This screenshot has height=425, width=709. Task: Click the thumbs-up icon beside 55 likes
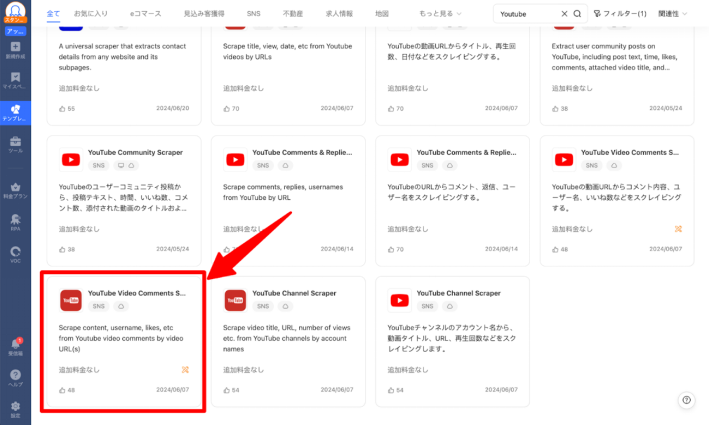pos(62,109)
